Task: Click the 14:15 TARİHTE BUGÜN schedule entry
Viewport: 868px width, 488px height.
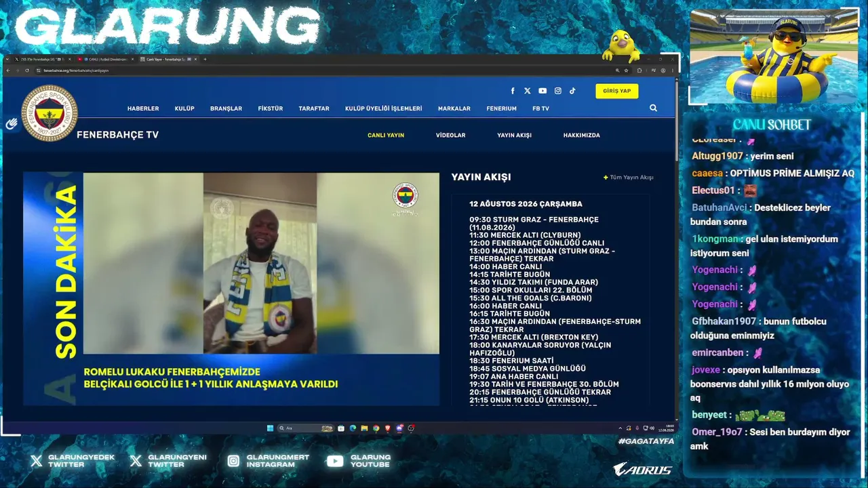Action: [509, 274]
